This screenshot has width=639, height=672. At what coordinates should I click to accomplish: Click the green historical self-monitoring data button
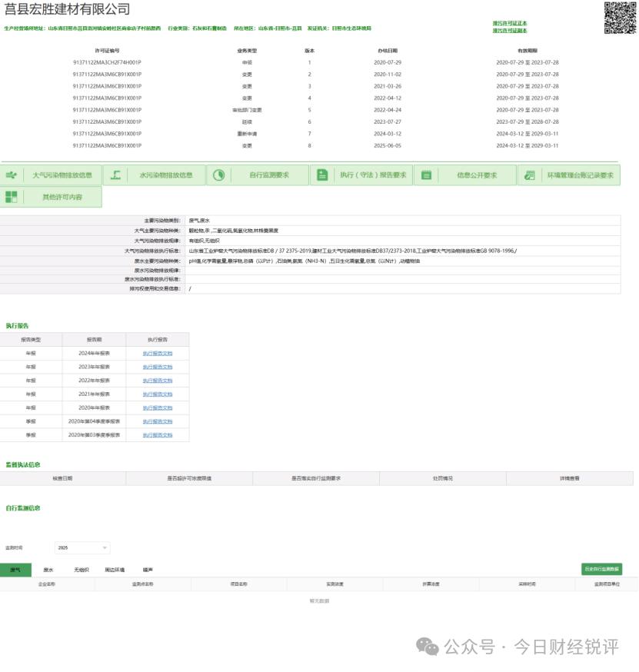[602, 569]
